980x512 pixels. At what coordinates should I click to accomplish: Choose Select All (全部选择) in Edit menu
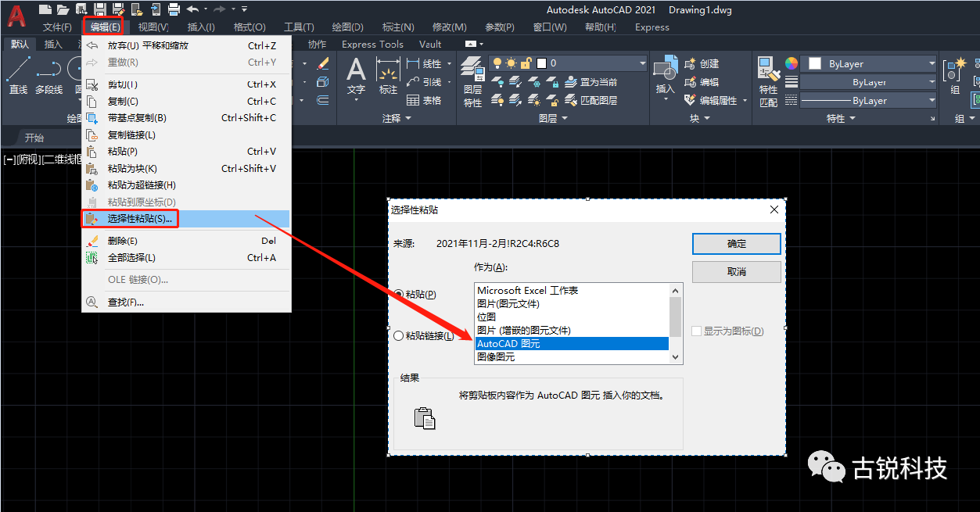coord(186,258)
